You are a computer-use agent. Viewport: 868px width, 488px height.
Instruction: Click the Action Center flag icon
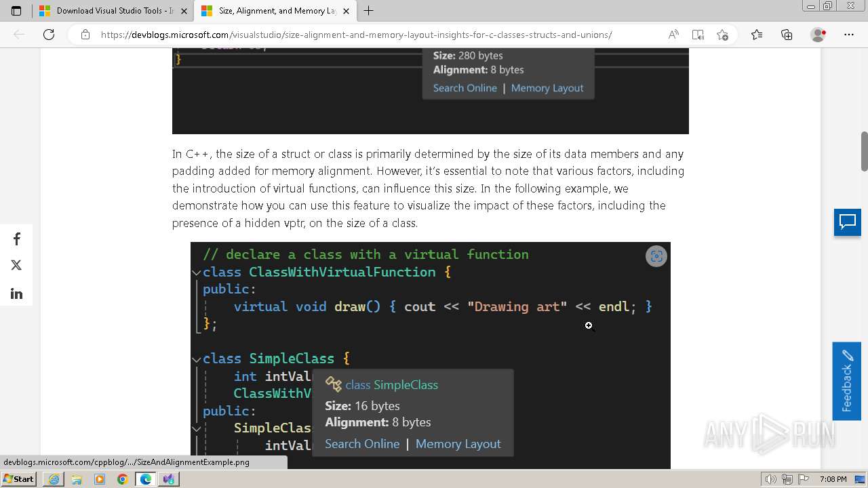804,479
